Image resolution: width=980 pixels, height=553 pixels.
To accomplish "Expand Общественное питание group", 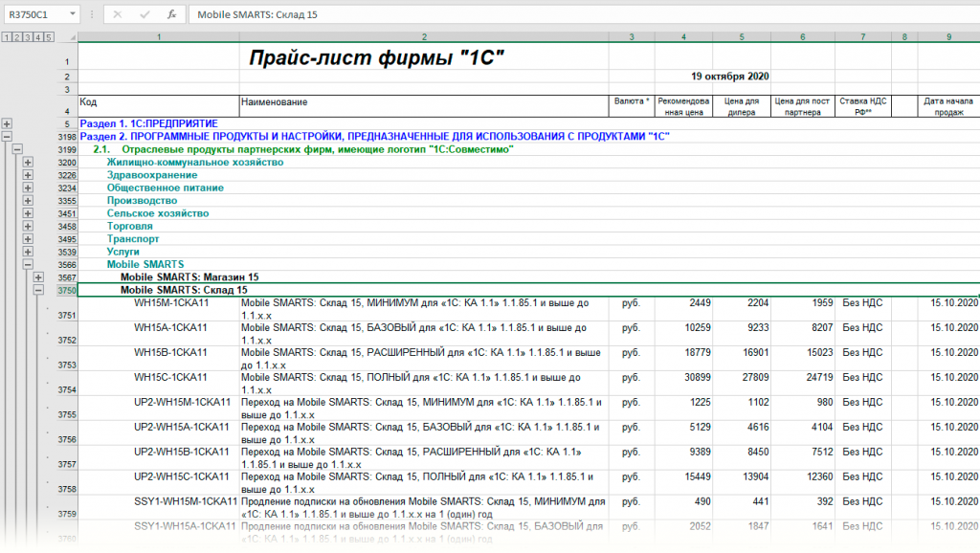I will click(x=28, y=188).
